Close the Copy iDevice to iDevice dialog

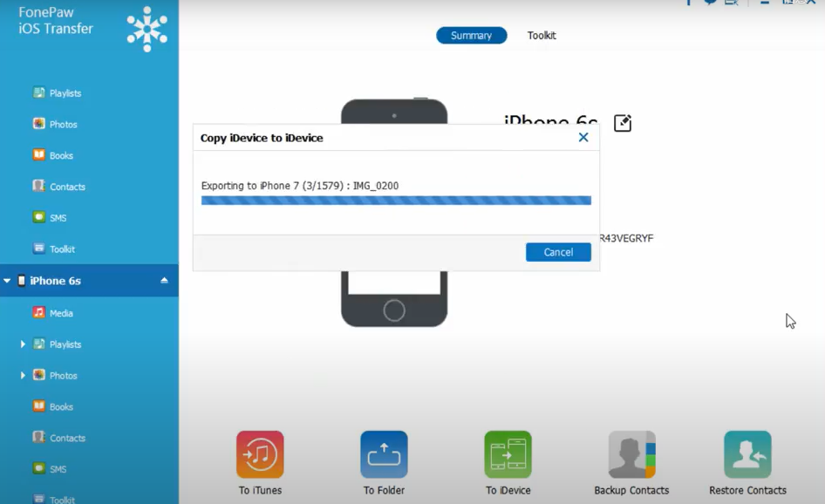coord(583,137)
